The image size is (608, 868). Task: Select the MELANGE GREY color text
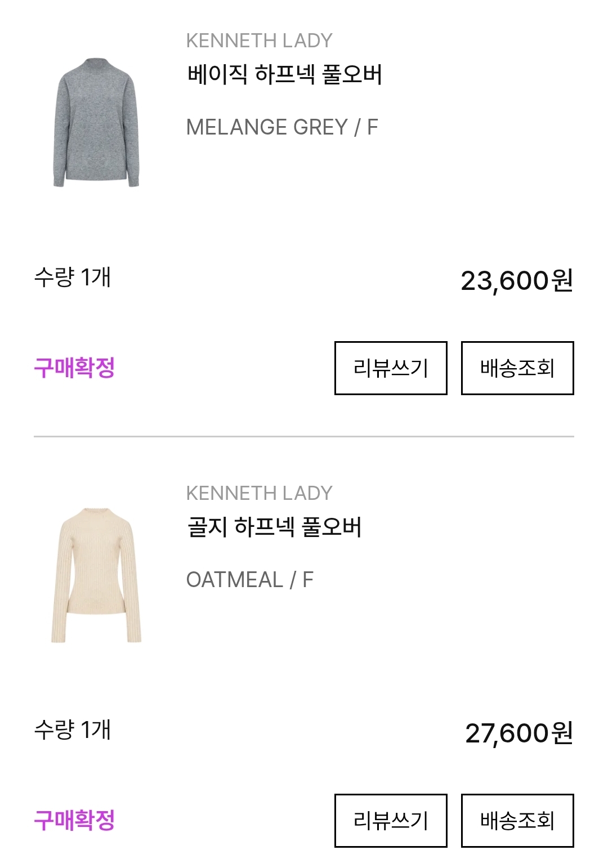(267, 127)
